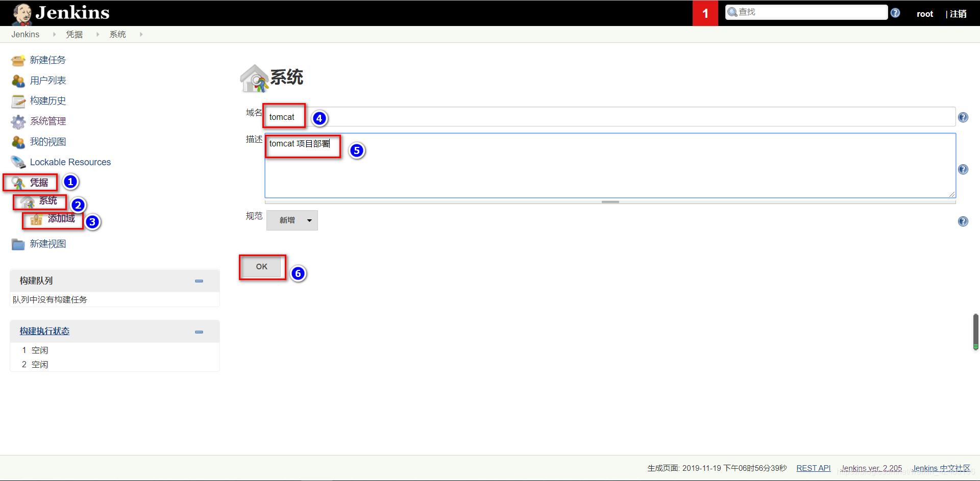Expand the Jenkins breadcrumb arrow
The image size is (980, 481).
54,34
